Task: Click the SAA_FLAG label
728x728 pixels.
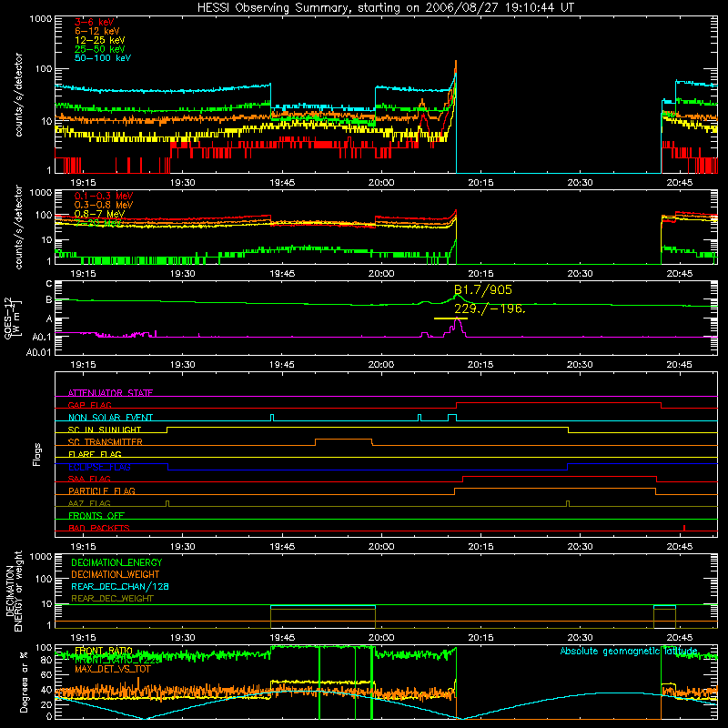Action: [89, 479]
